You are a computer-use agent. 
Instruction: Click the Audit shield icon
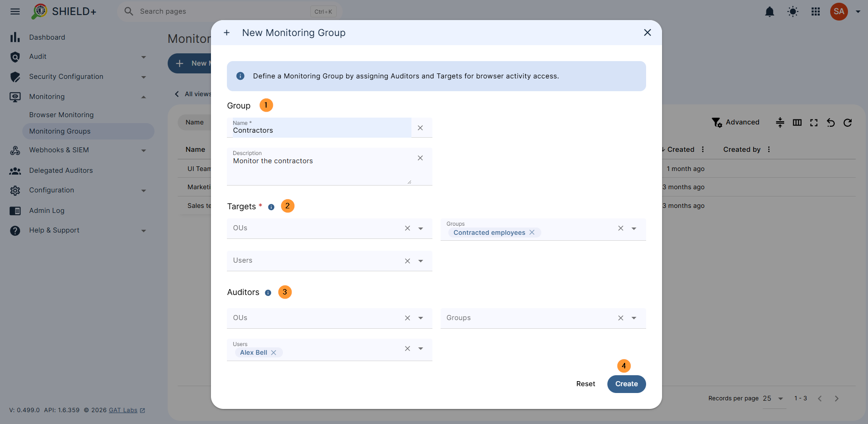(15, 57)
